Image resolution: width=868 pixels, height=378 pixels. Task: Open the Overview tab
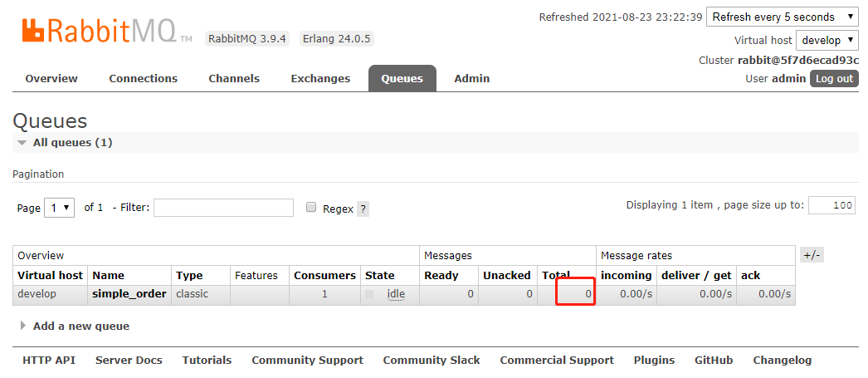click(x=51, y=79)
